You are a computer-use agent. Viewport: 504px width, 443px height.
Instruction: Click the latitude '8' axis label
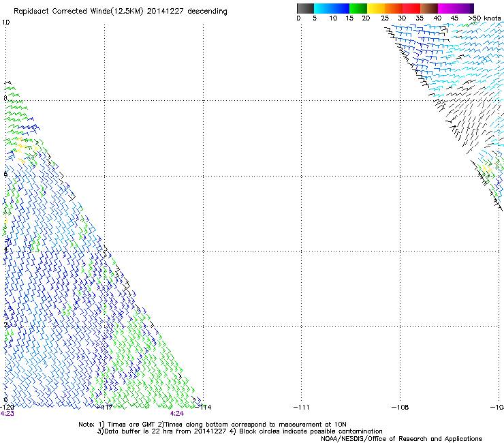click(x=5, y=98)
